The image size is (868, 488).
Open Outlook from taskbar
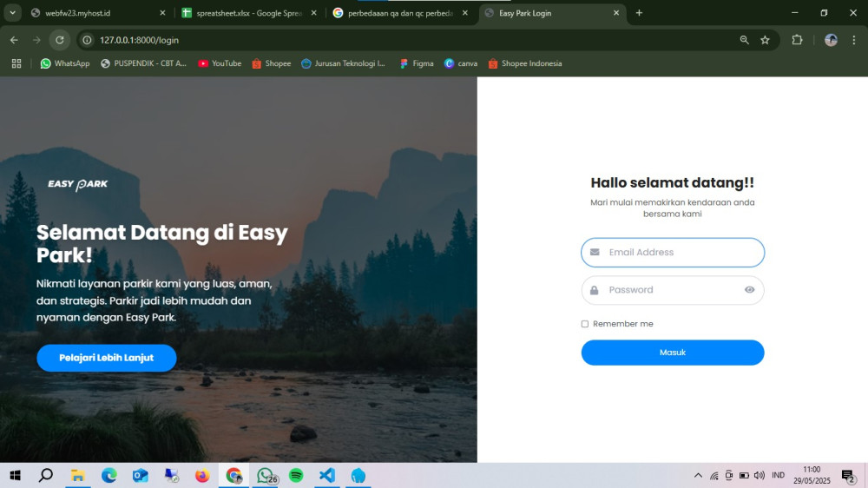pos(140,475)
